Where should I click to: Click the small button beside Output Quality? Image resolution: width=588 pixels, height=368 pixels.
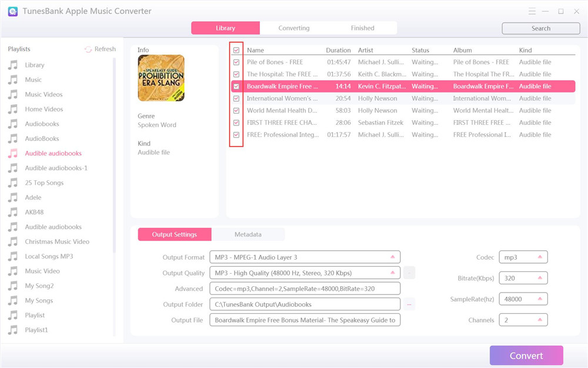(409, 273)
